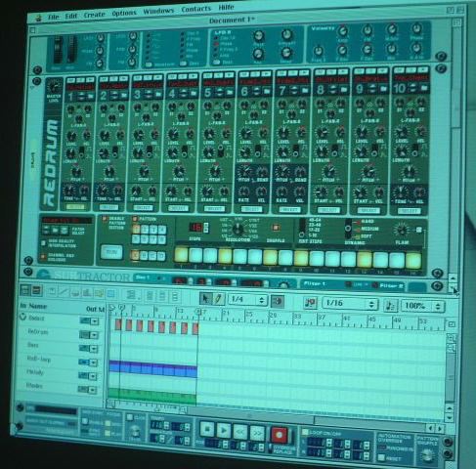Image resolution: width=476 pixels, height=469 pixels.
Task: Adjust the Redrum Master Level knob
Action: pos(54,87)
